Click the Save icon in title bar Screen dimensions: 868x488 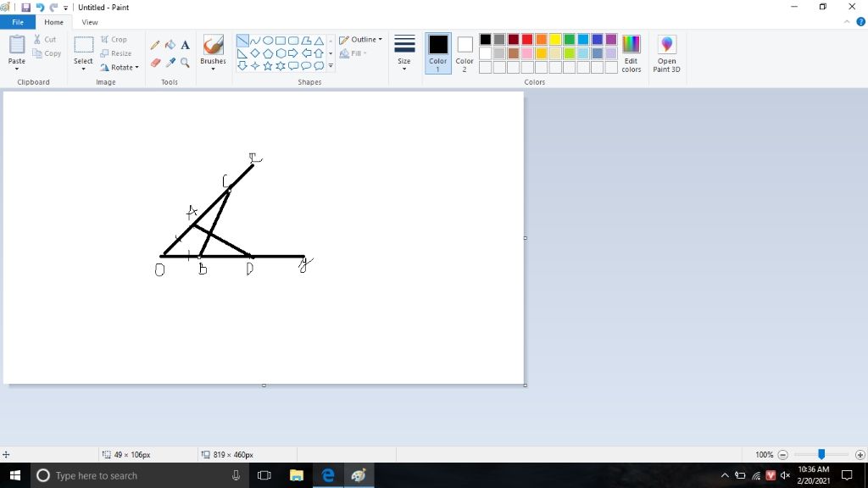(25, 7)
